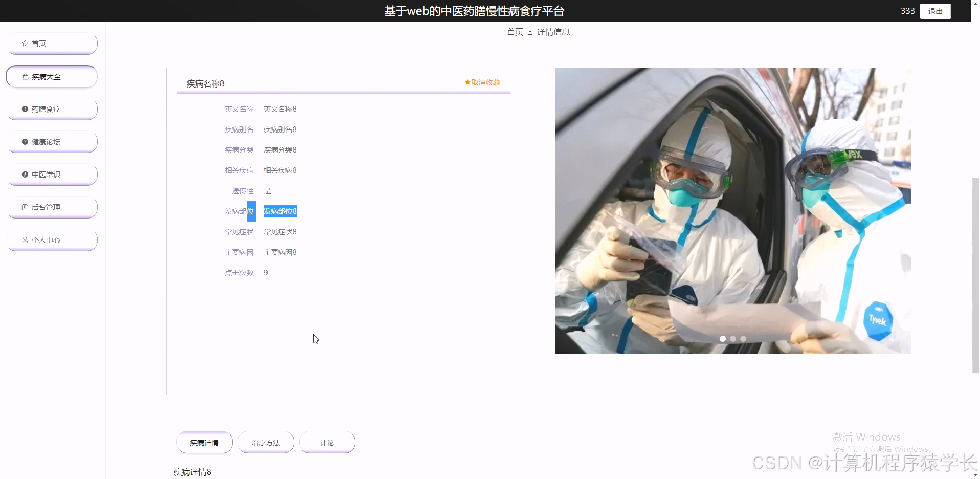
Task: Select the third carousel indicator dot
Action: pyautogui.click(x=743, y=339)
